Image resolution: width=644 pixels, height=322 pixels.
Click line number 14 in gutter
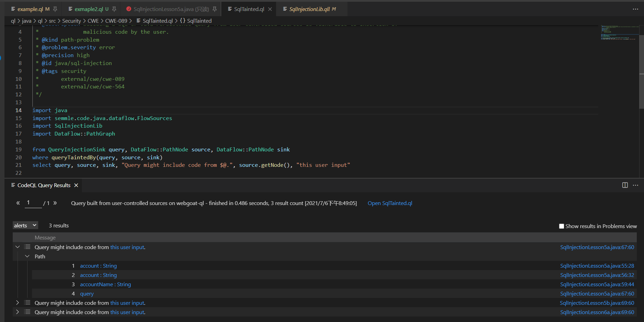[19, 110]
